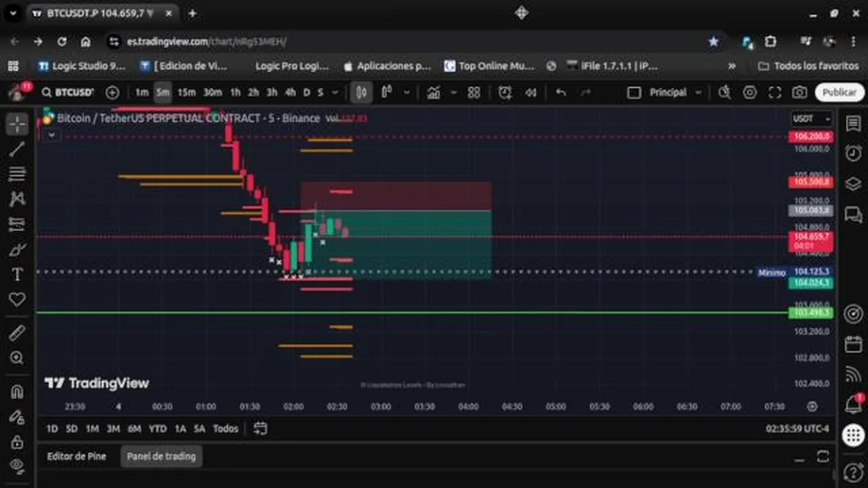Image resolution: width=868 pixels, height=488 pixels.
Task: Maximize the bottom panel
Action: 823,456
